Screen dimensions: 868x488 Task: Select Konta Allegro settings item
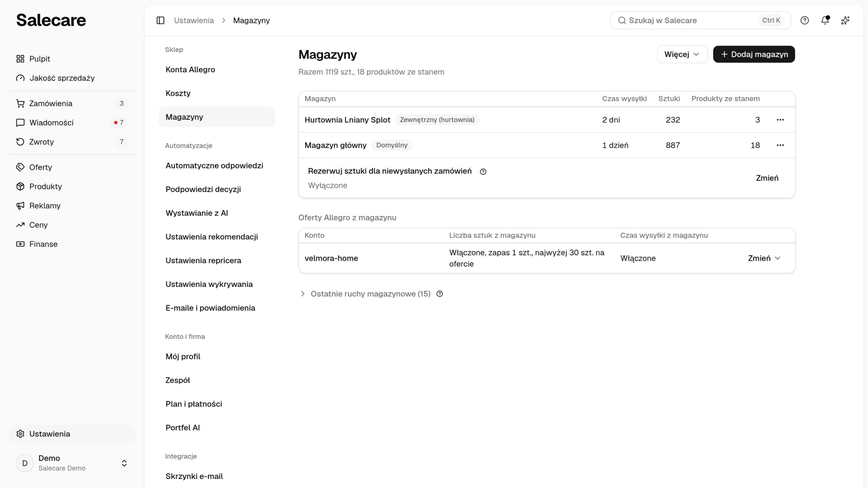pos(217,70)
